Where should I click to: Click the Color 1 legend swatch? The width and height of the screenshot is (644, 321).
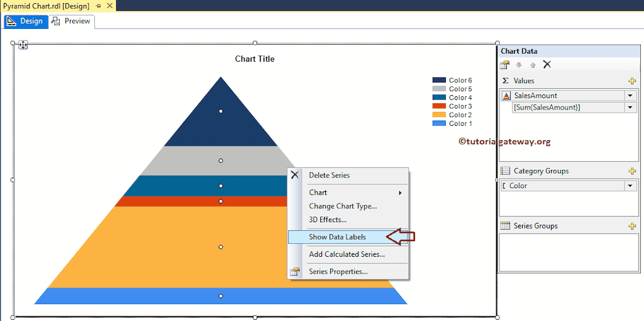(439, 123)
